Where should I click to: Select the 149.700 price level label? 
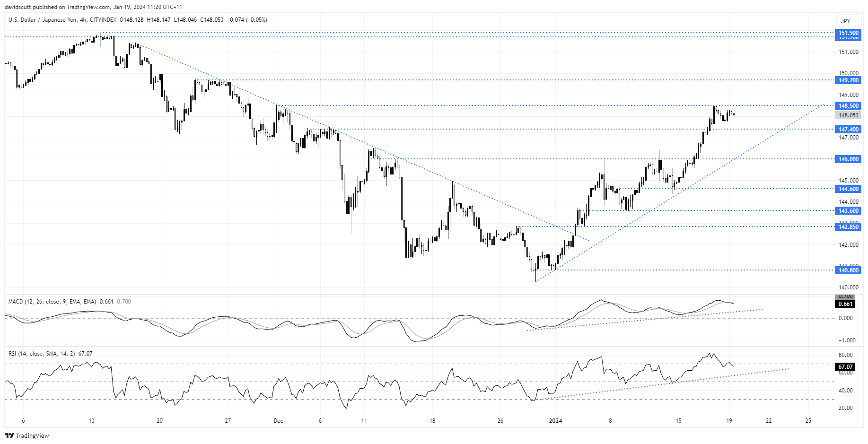point(849,80)
